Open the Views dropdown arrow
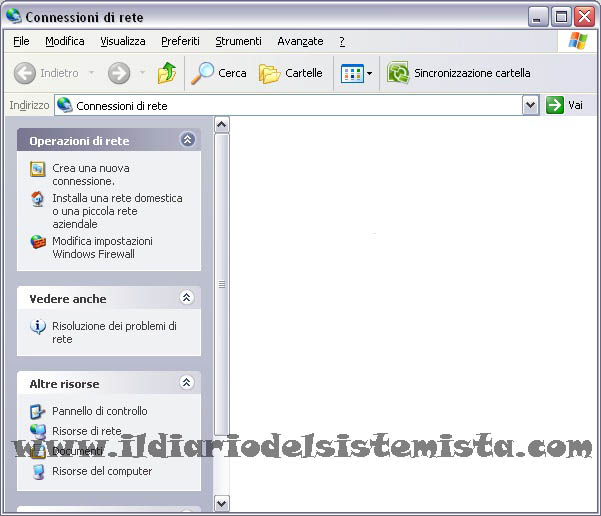This screenshot has height=516, width=601. [x=369, y=73]
